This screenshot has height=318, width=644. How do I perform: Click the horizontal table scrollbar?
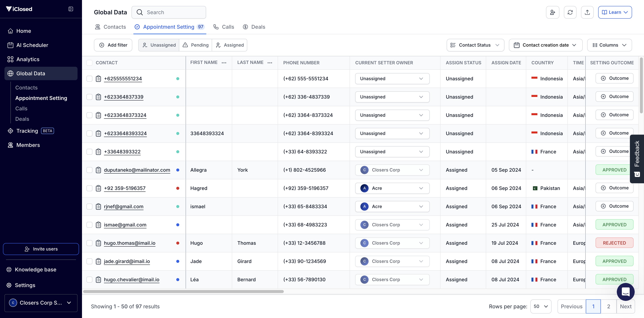(183, 292)
